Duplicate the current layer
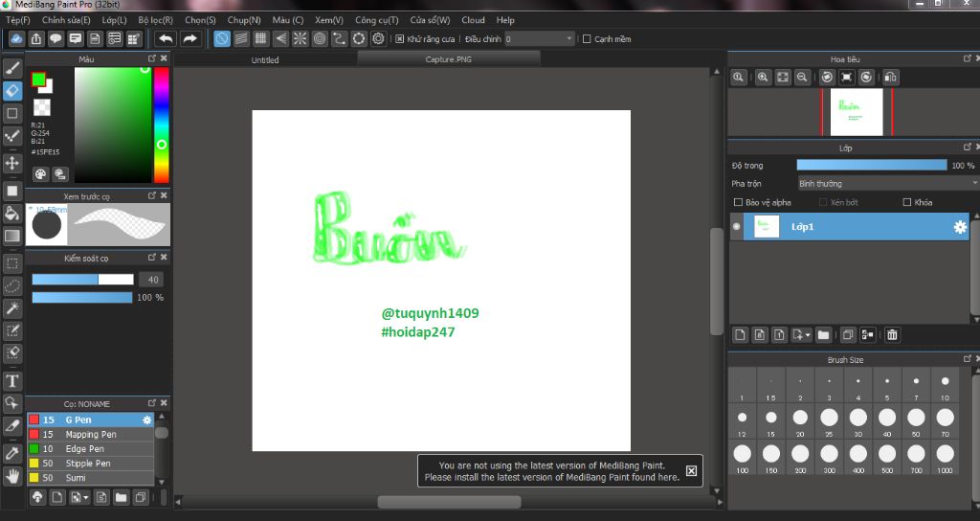This screenshot has width=980, height=521. [848, 334]
